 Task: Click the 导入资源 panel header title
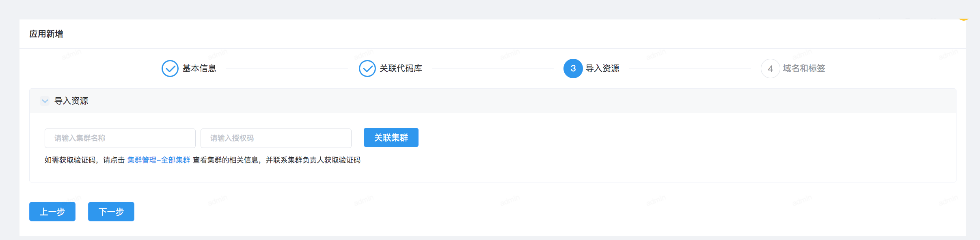pyautogui.click(x=71, y=101)
